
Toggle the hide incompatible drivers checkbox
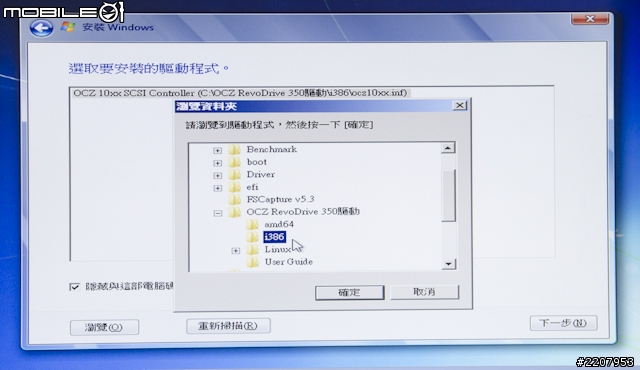tap(74, 287)
